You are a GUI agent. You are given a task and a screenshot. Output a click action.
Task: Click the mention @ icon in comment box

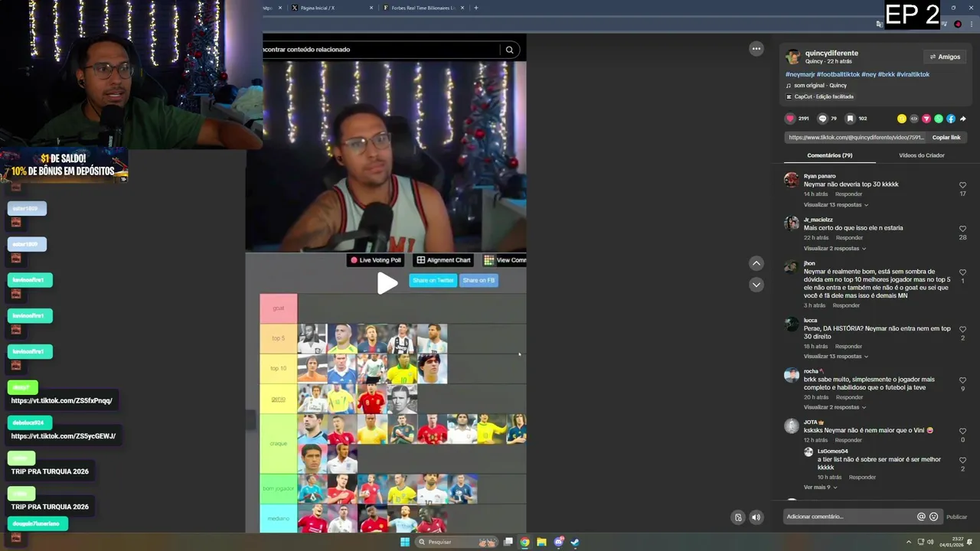point(921,517)
